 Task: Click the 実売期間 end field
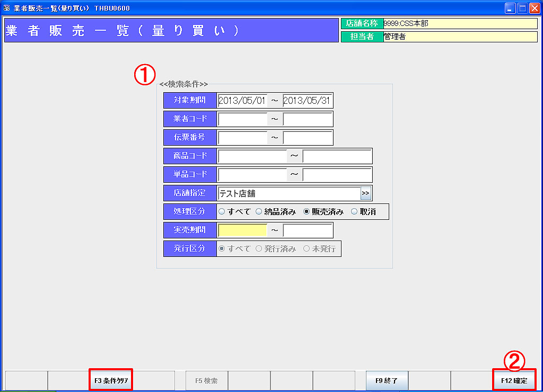[x=308, y=230]
